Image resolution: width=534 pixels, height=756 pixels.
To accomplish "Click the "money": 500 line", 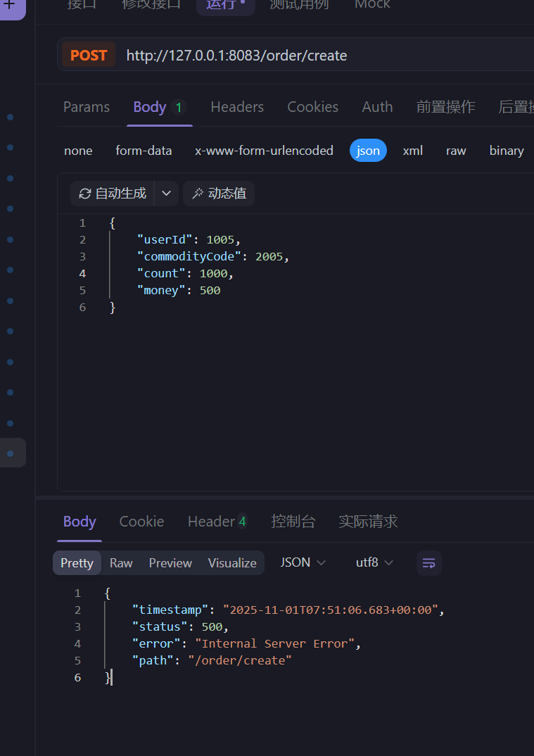I will [x=179, y=290].
